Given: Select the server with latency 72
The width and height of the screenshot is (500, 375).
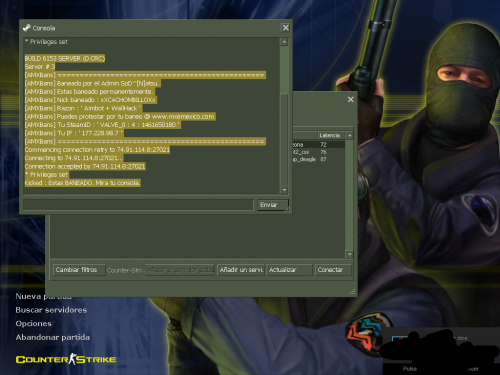Looking at the screenshot, I should pyautogui.click(x=319, y=145).
